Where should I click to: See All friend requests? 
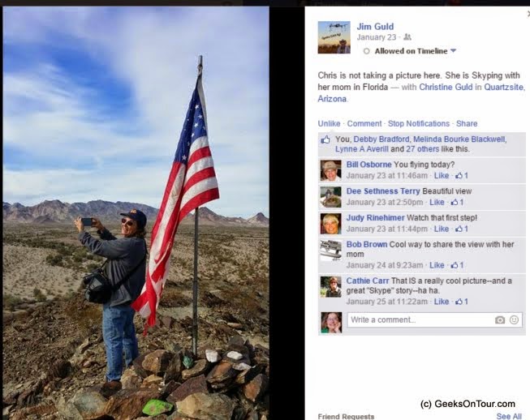coord(509,416)
